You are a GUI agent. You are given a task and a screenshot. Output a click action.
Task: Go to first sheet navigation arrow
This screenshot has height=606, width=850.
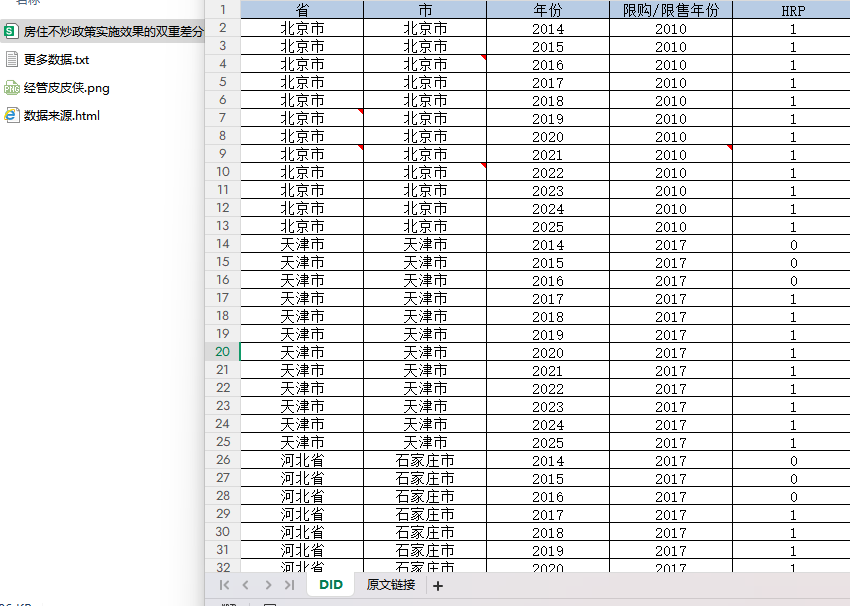click(x=224, y=585)
